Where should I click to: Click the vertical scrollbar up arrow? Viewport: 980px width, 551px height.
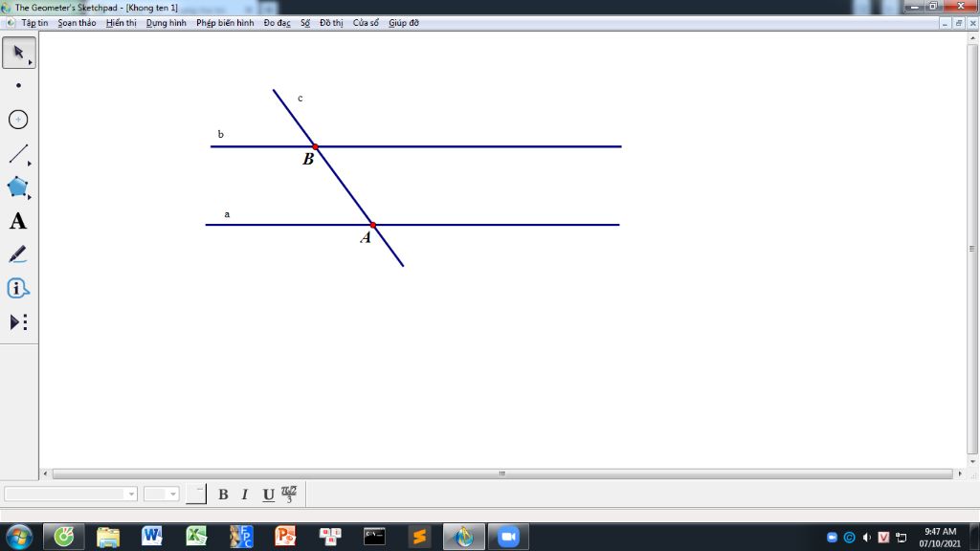972,38
